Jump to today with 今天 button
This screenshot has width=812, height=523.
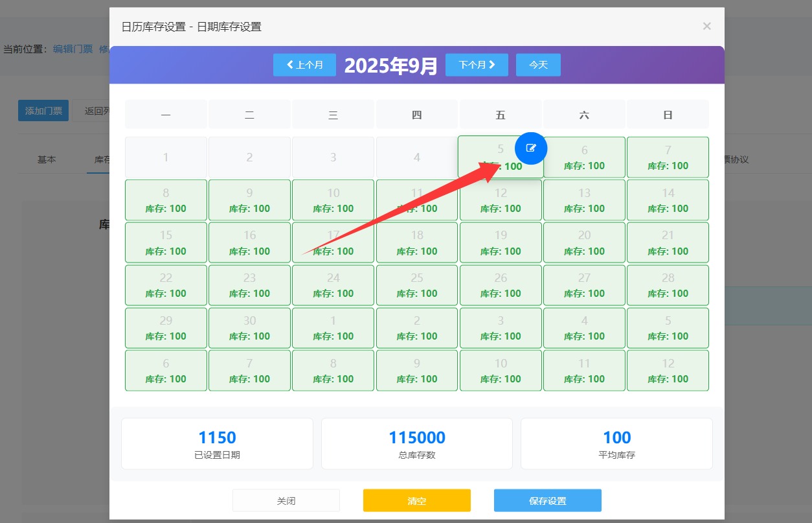[x=538, y=65]
